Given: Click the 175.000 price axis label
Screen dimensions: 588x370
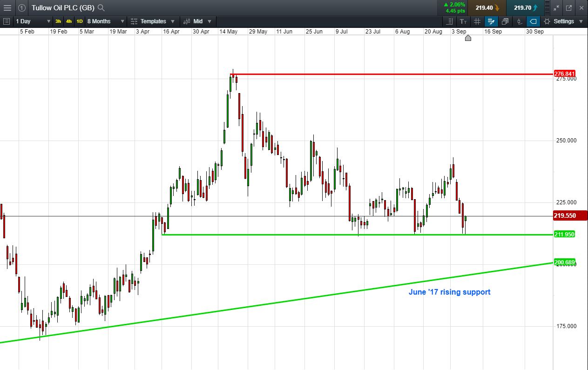Looking at the screenshot, I should pos(567,326).
